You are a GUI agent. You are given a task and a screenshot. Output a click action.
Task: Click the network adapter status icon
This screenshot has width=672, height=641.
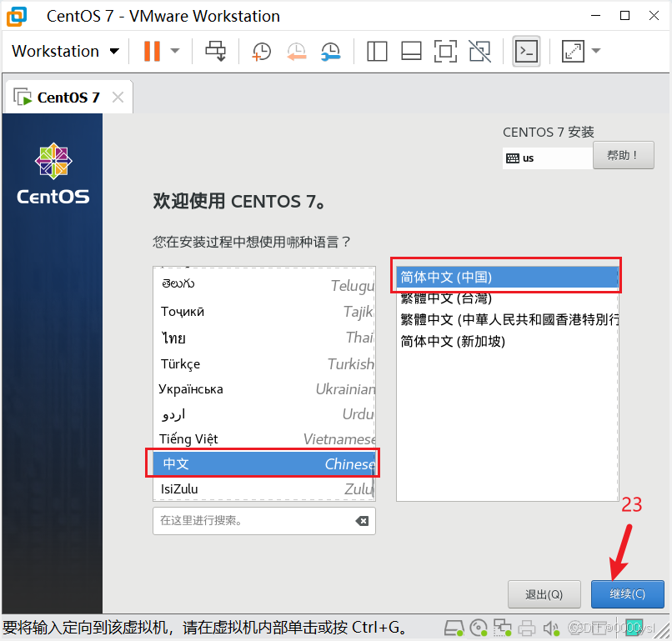click(x=502, y=628)
